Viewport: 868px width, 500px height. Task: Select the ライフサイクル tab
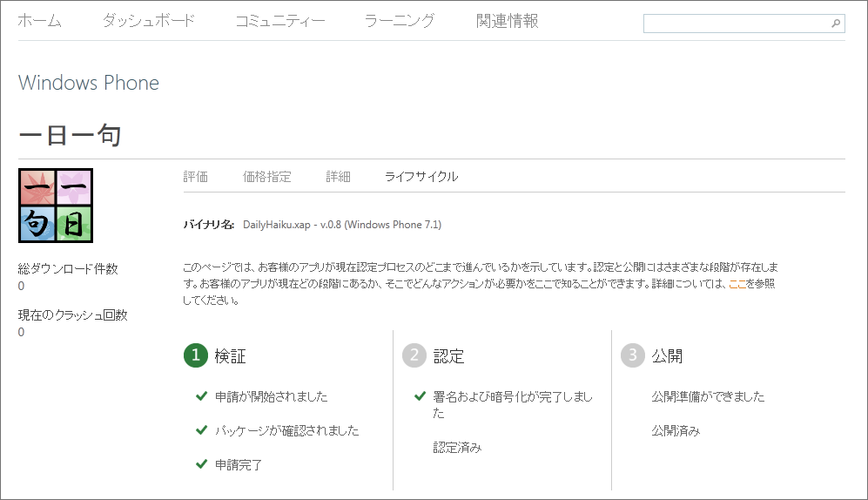pos(421,177)
